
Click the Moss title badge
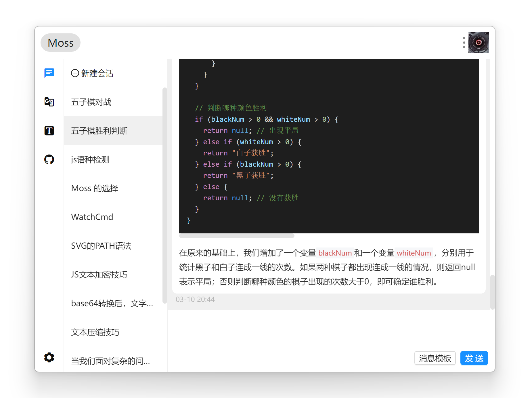click(x=60, y=43)
